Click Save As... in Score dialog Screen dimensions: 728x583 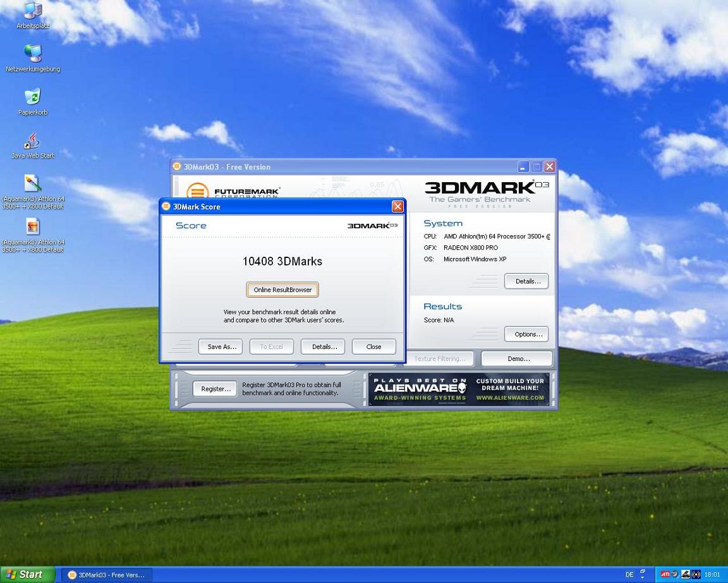pos(221,347)
